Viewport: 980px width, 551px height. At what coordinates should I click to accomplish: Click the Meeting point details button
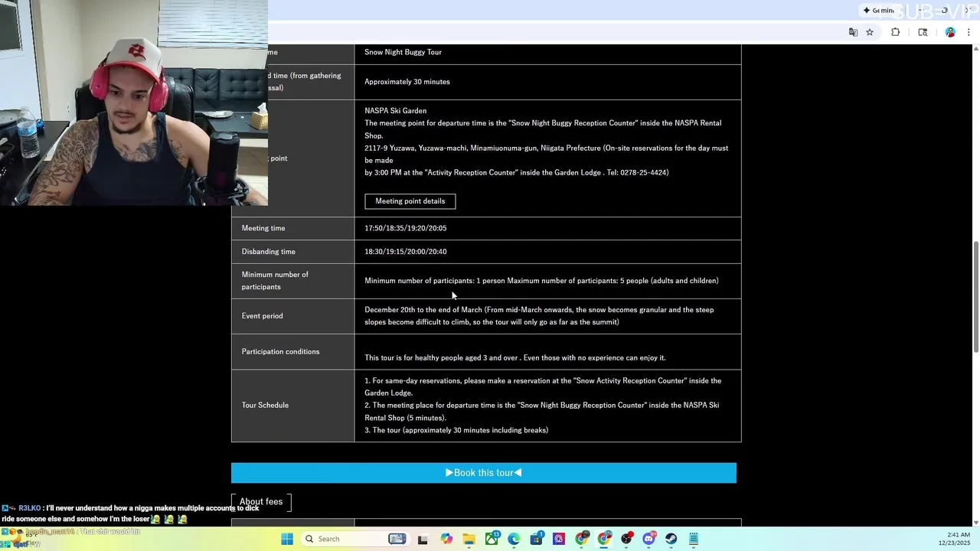[x=410, y=201]
